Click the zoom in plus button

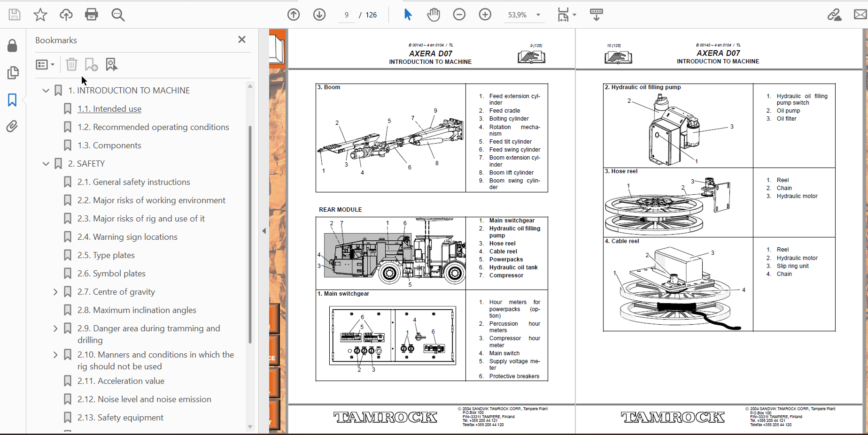coord(485,15)
